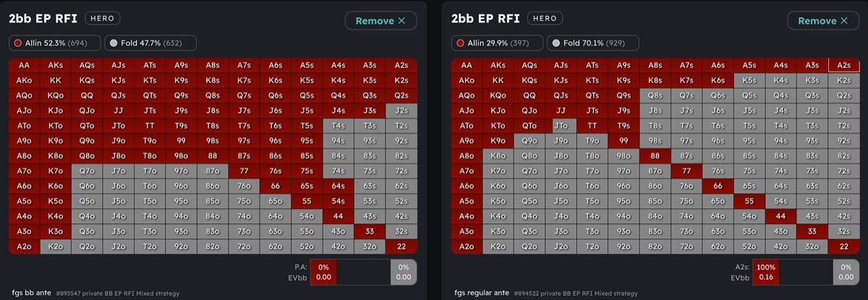The image size is (868, 300).
Task: Click the X icon on the left panel's Remove button
Action: [401, 21]
